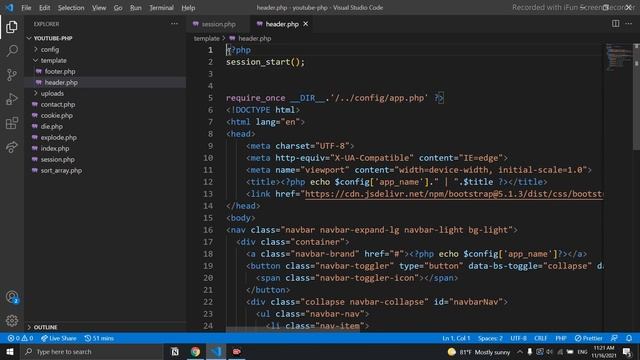Screen dimensions: 640x360
Task: Open the feedback icon in status bar
Action: pyautogui.click(x=614, y=338)
